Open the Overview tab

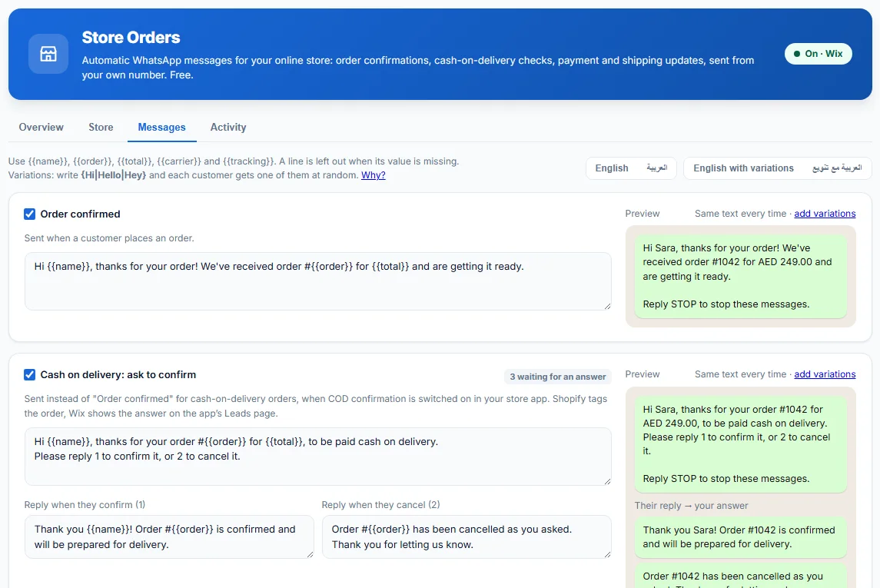click(x=41, y=128)
